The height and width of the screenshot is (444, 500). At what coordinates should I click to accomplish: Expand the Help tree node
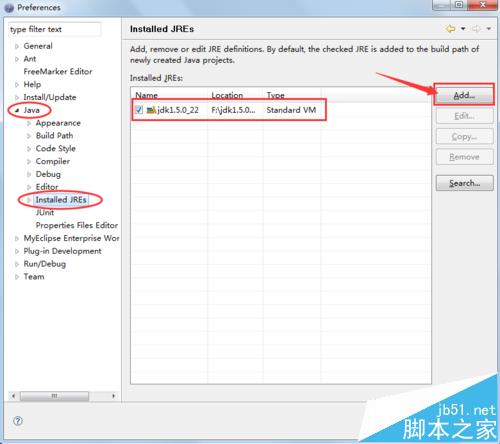(17, 85)
